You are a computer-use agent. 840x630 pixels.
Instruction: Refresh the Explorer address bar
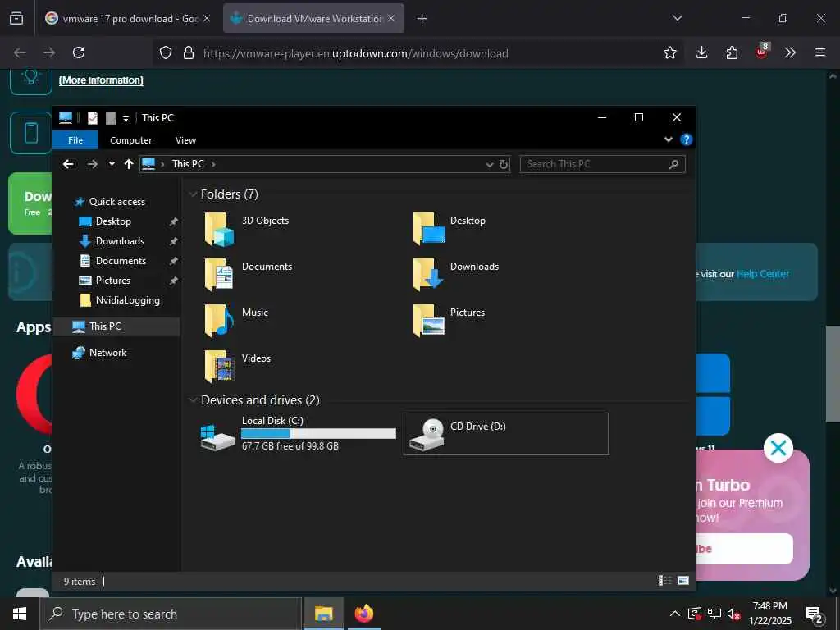point(504,164)
